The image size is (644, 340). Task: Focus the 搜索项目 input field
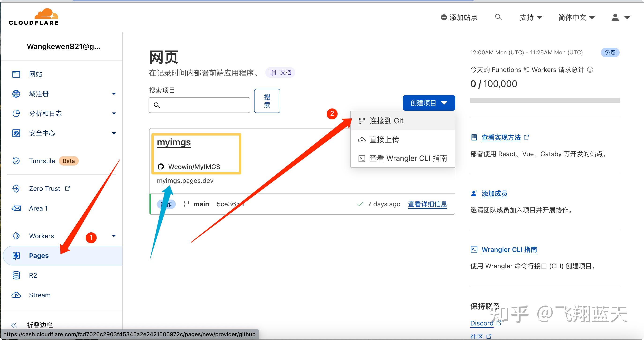point(199,105)
